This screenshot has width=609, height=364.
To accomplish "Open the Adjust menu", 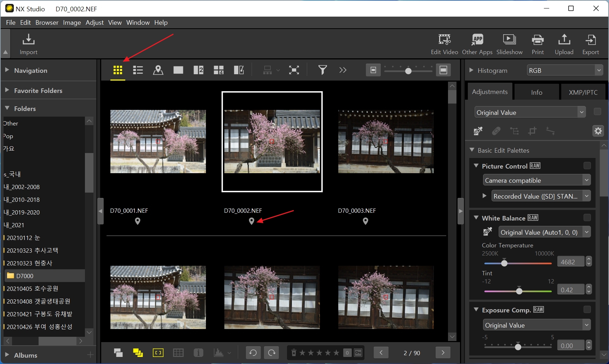I will [94, 22].
